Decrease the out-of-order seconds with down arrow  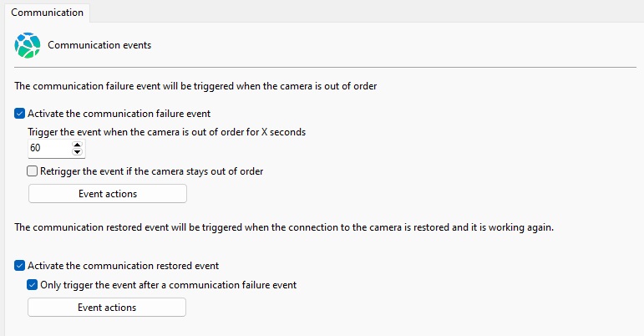pos(77,151)
